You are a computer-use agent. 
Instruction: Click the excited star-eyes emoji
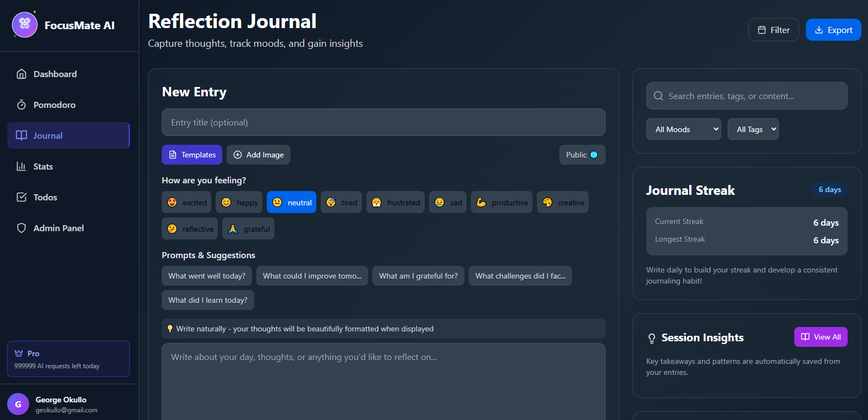[172, 203]
